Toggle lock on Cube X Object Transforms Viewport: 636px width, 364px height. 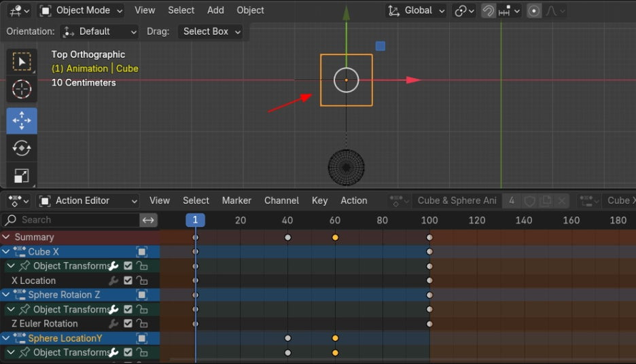pos(142,266)
